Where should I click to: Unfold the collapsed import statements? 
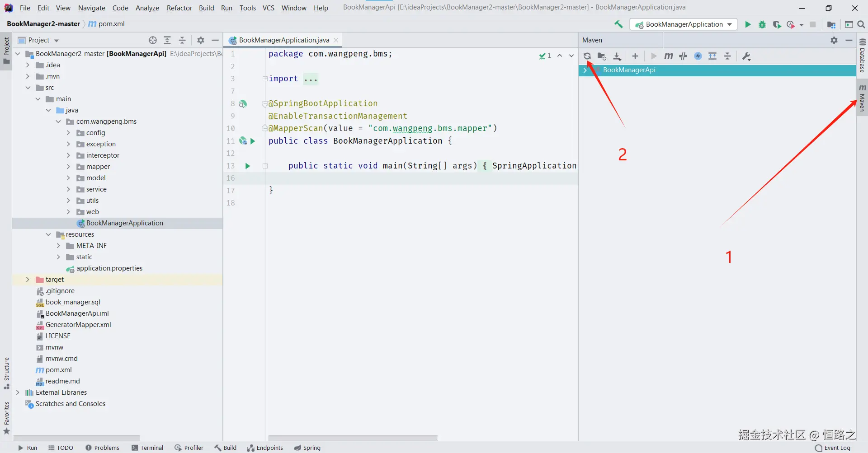pyautogui.click(x=265, y=79)
